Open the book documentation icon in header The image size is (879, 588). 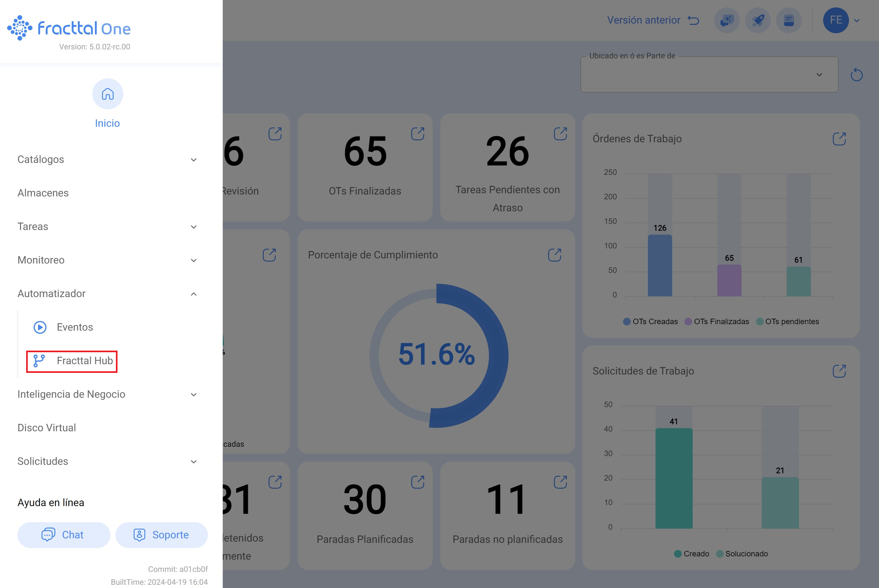[x=789, y=20]
